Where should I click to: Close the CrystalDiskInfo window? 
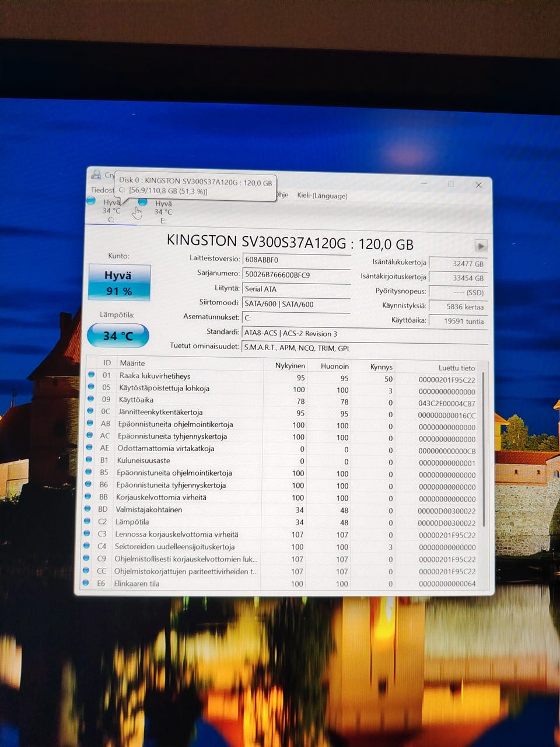[x=478, y=185]
